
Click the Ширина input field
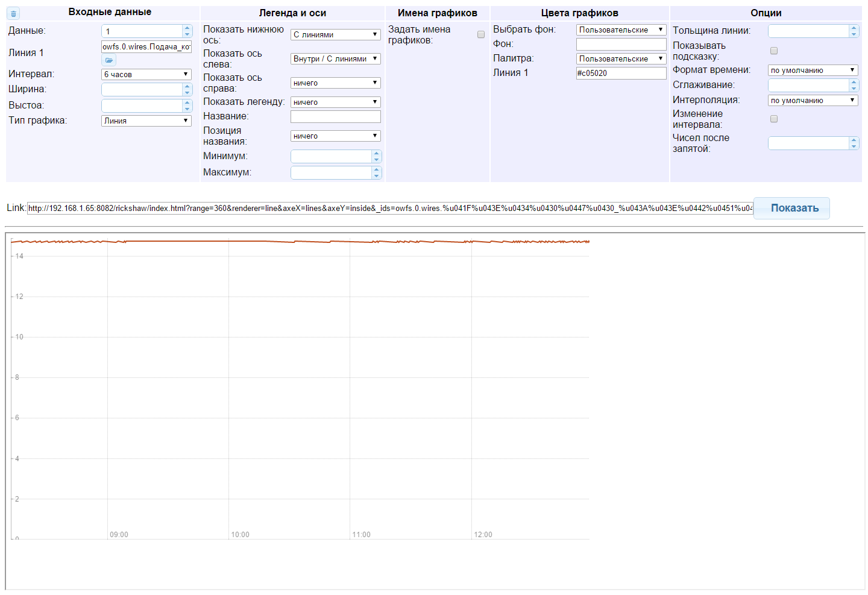point(142,89)
